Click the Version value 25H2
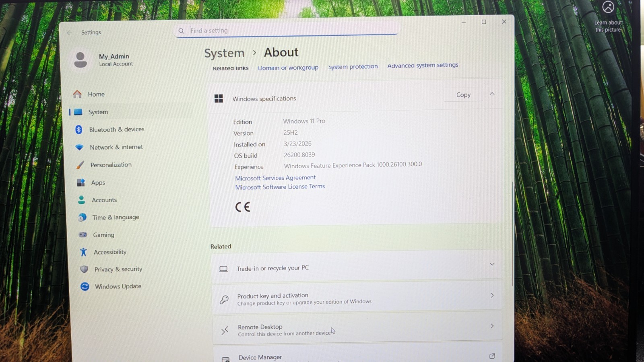Viewport: 644px width, 362px height. (x=290, y=133)
